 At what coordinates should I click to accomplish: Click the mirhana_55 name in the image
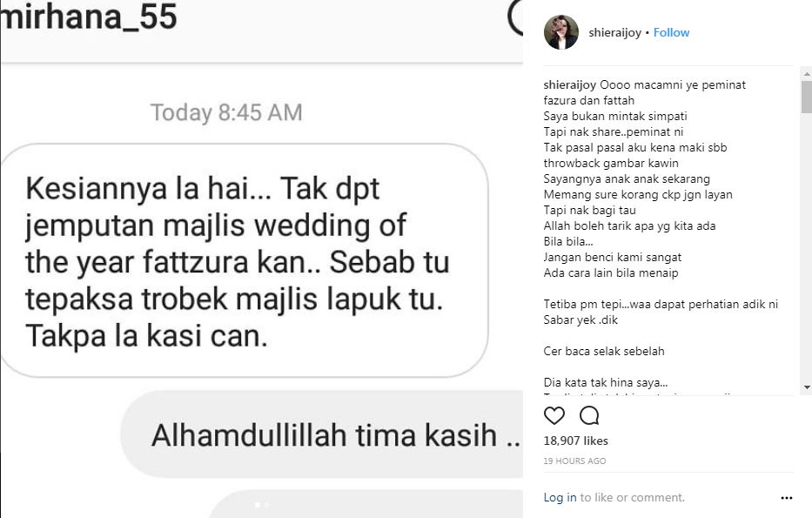(89, 17)
